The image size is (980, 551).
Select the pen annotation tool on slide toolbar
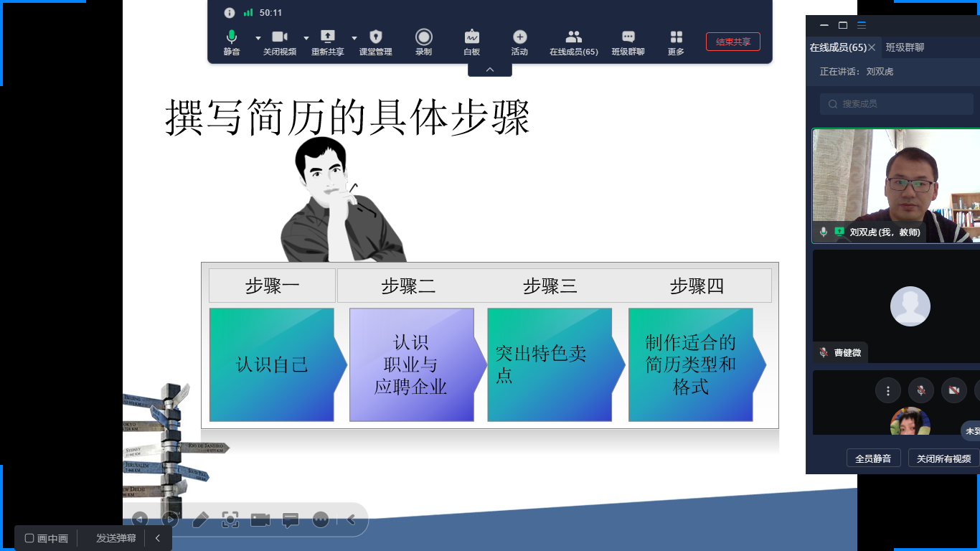point(200,520)
